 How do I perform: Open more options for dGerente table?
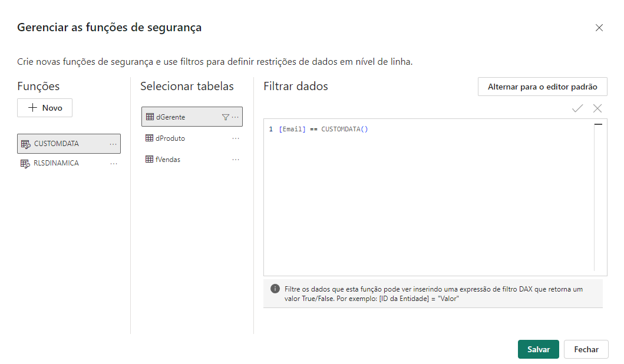[x=236, y=117]
